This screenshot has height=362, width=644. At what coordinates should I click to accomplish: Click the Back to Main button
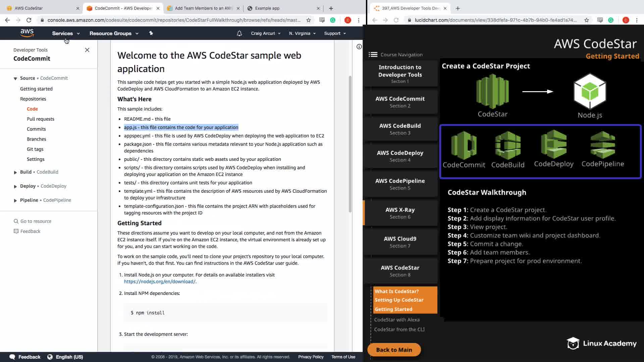click(x=394, y=350)
